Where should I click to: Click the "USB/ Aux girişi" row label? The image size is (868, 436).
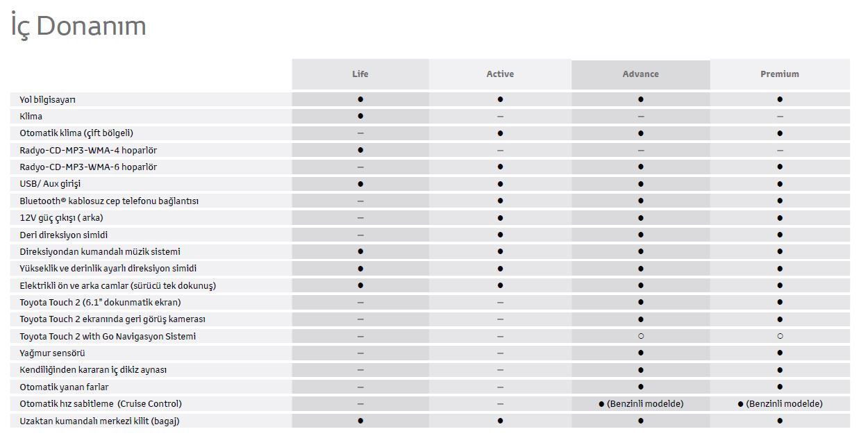[50, 184]
